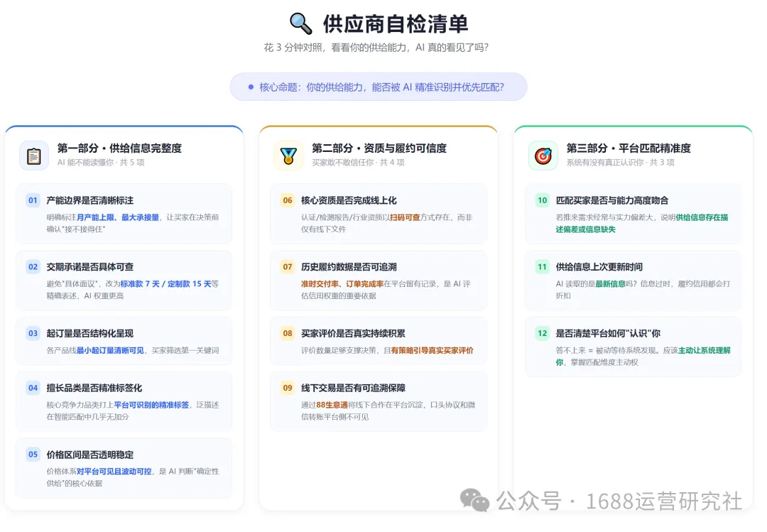Click the 01 number badge
The image size is (767, 532).
tap(33, 200)
